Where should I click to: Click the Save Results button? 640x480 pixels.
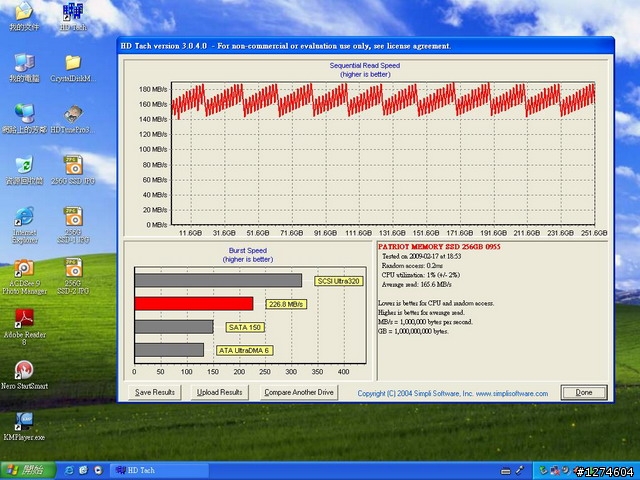[155, 392]
